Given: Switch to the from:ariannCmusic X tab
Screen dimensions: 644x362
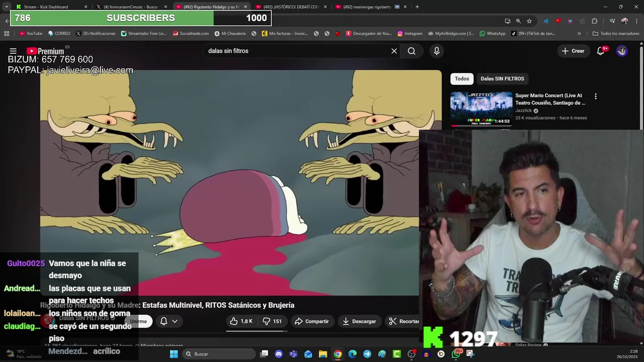Looking at the screenshot, I should click(131, 7).
